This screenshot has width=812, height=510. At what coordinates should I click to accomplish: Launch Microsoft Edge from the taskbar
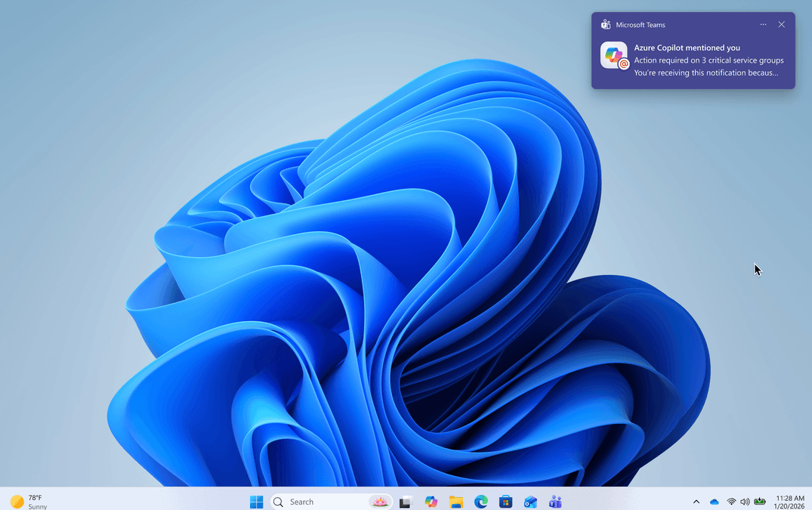tap(481, 502)
